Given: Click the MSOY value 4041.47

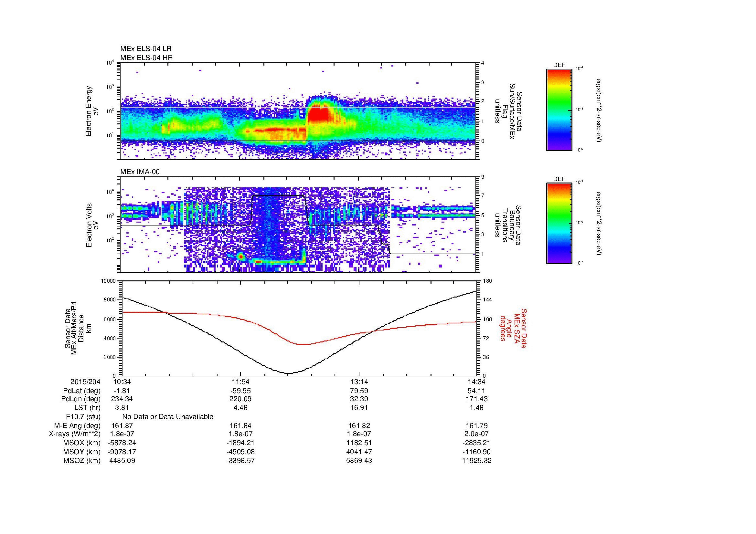Looking at the screenshot, I should coord(359,452).
